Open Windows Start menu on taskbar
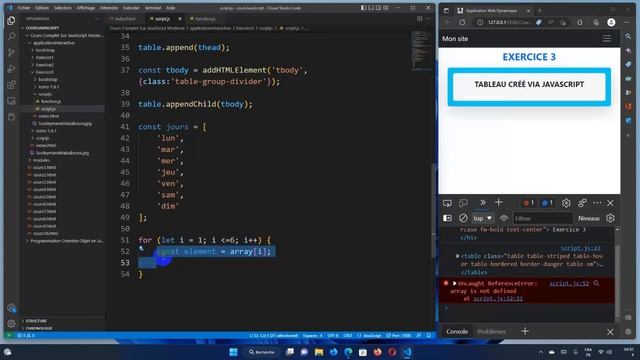Screen dimensions: 640x360 (233, 352)
